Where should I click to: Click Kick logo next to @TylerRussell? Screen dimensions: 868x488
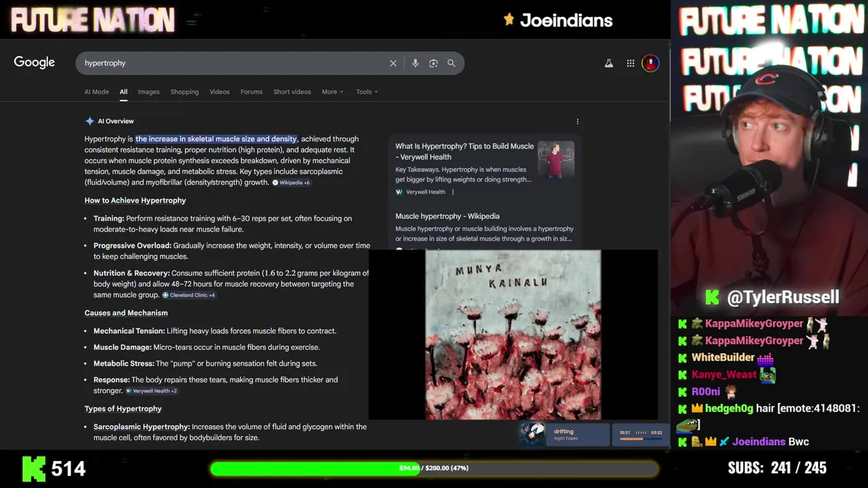tap(712, 297)
